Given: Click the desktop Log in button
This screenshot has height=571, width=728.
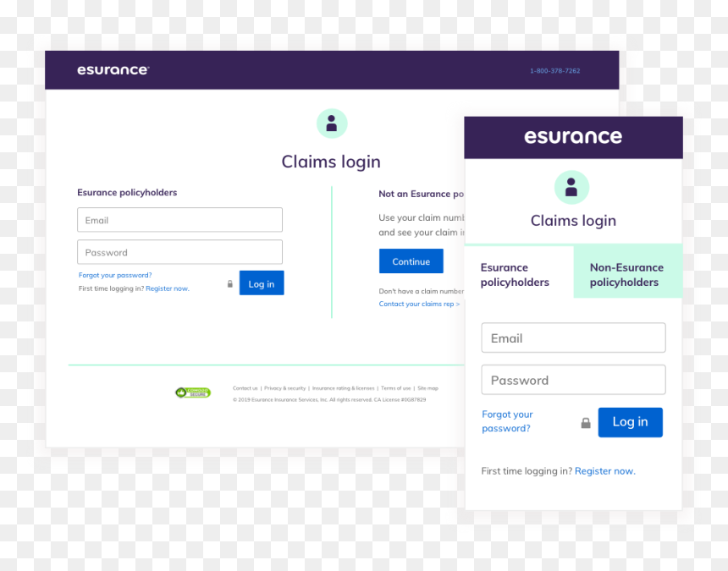Looking at the screenshot, I should click(x=262, y=283).
